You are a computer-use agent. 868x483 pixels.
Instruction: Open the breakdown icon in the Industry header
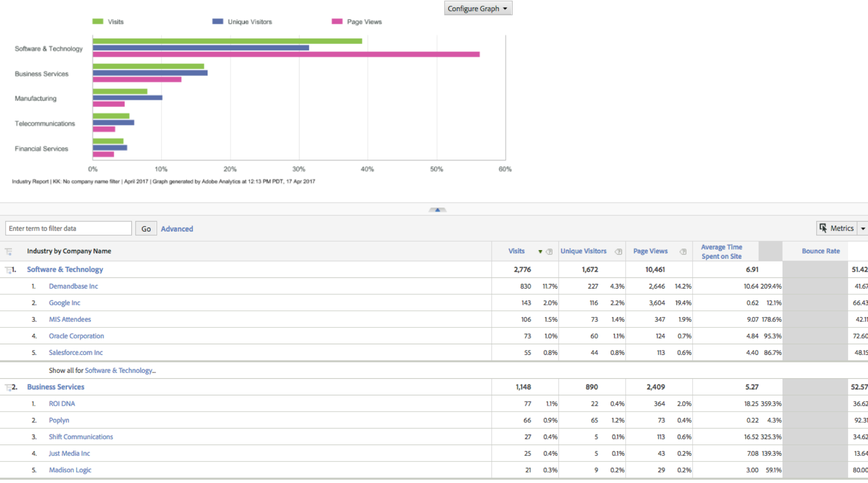click(x=8, y=251)
